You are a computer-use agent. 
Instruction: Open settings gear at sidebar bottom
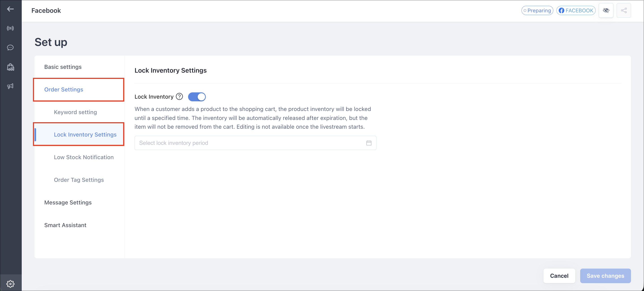(x=10, y=284)
